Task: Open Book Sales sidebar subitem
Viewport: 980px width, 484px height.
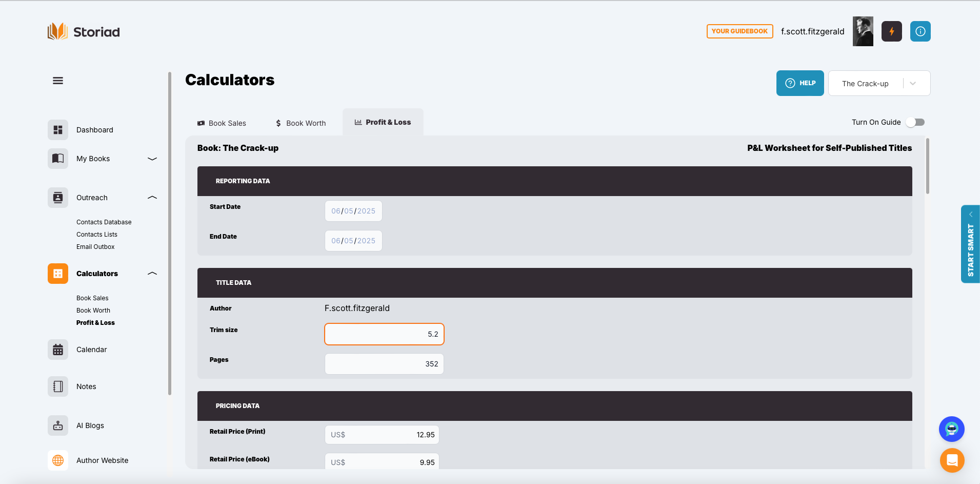Action: pos(92,298)
